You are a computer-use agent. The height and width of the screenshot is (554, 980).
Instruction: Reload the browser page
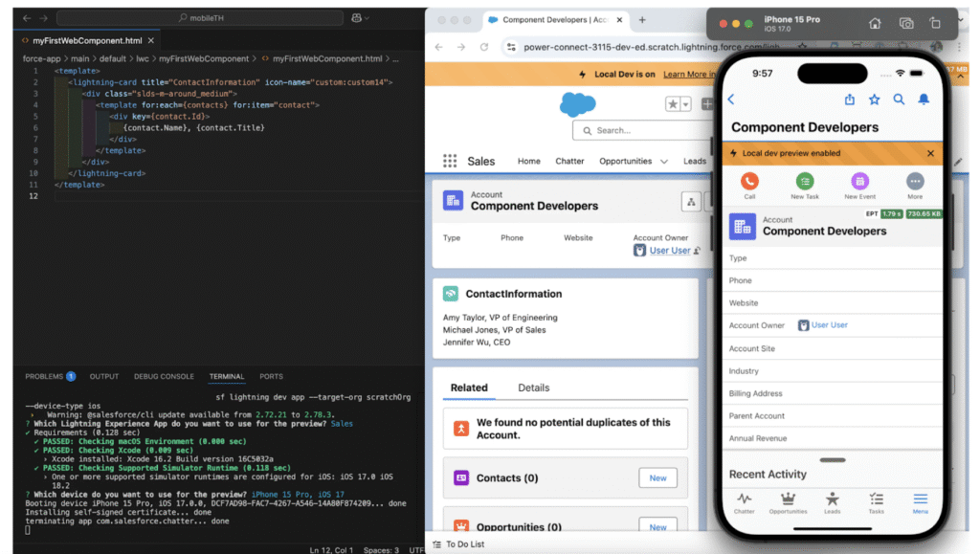pyautogui.click(x=483, y=47)
